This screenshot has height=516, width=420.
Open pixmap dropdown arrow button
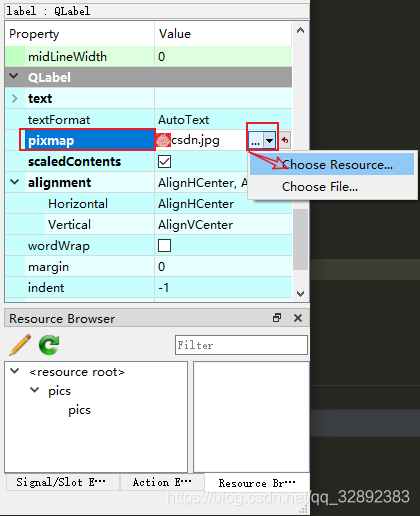270,140
